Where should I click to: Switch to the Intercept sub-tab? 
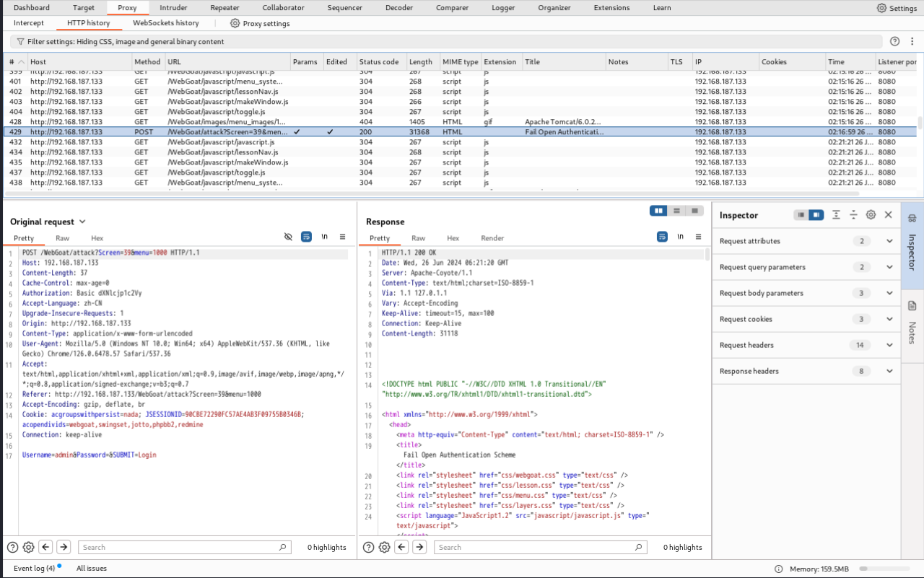click(x=29, y=23)
